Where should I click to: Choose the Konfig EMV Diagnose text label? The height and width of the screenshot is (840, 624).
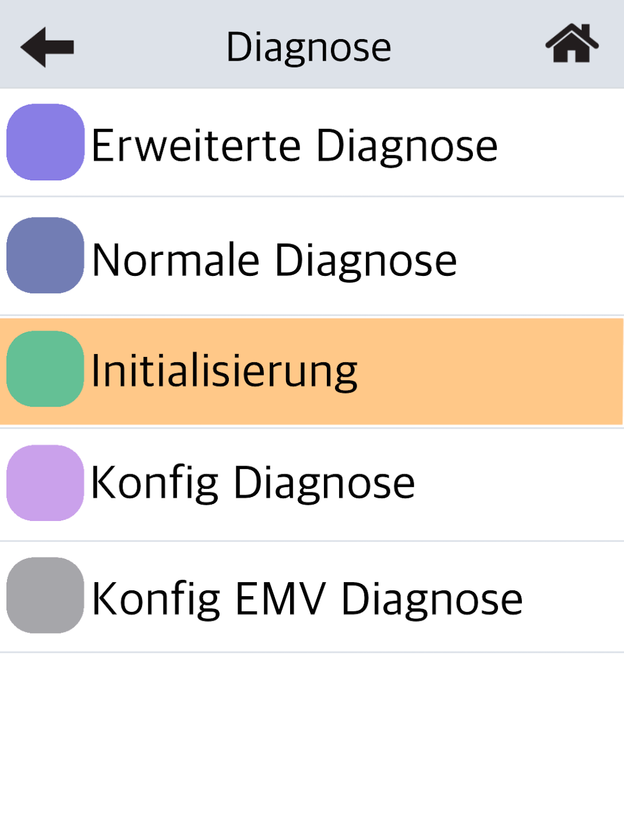click(x=307, y=598)
